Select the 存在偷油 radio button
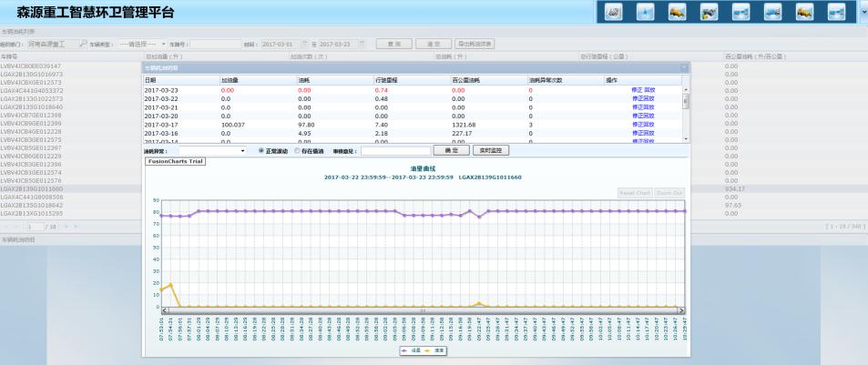 click(297, 150)
